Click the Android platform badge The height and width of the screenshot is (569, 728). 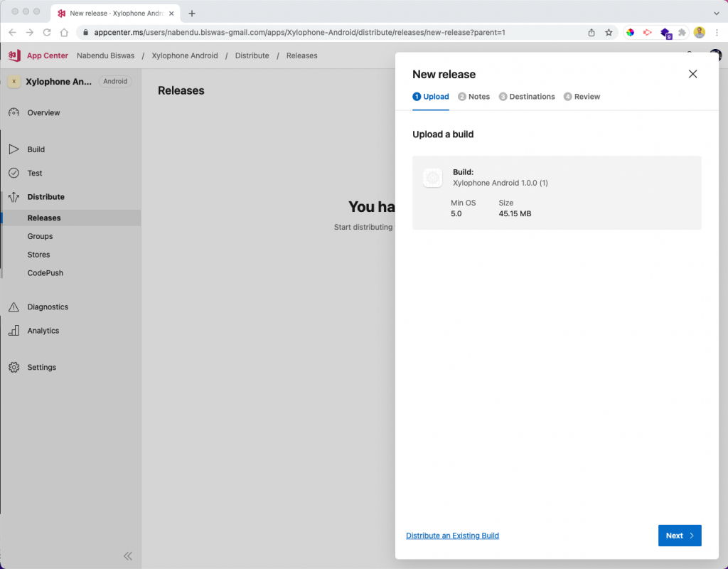[x=115, y=81]
